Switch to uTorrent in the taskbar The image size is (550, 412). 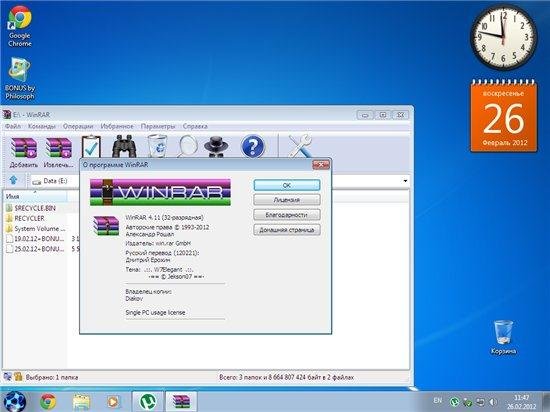click(148, 402)
